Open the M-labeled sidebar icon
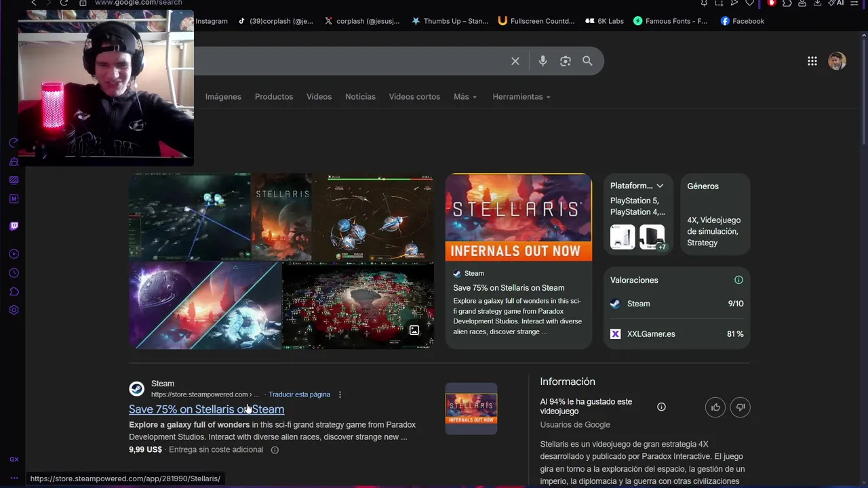Viewport: 868px width, 488px height. 14,199
